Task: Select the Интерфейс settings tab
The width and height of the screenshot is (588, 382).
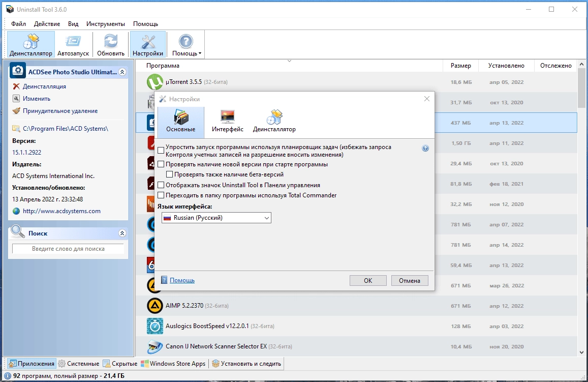Action: pos(227,122)
